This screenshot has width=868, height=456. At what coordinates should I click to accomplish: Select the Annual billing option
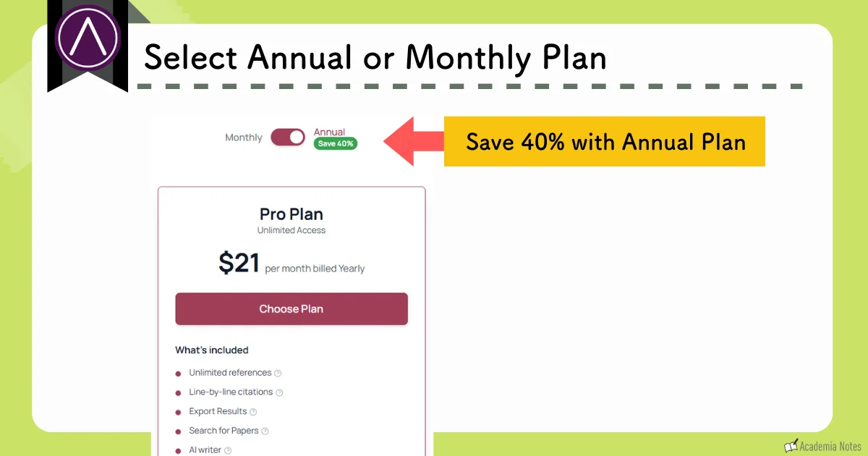[x=331, y=132]
